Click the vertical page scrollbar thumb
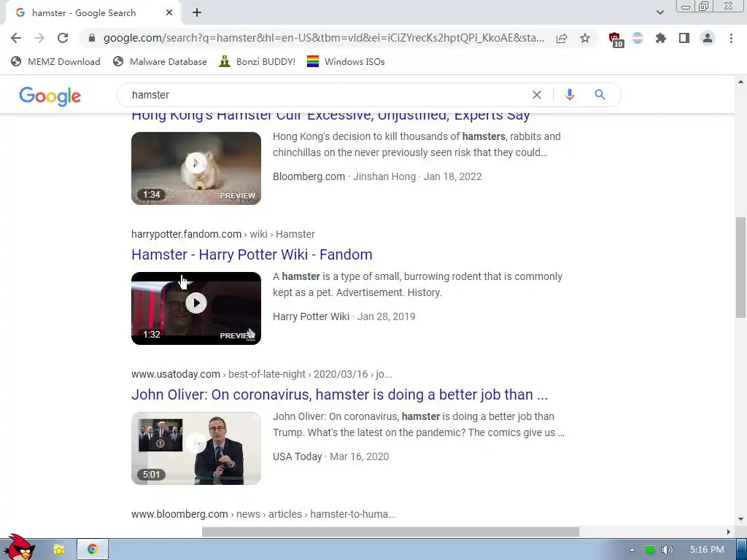Image resolution: width=747 pixels, height=560 pixels. pos(740,267)
